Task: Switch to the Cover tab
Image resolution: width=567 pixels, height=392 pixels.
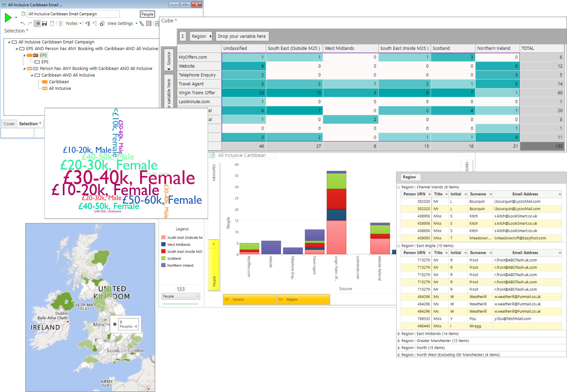Action: tap(9, 124)
